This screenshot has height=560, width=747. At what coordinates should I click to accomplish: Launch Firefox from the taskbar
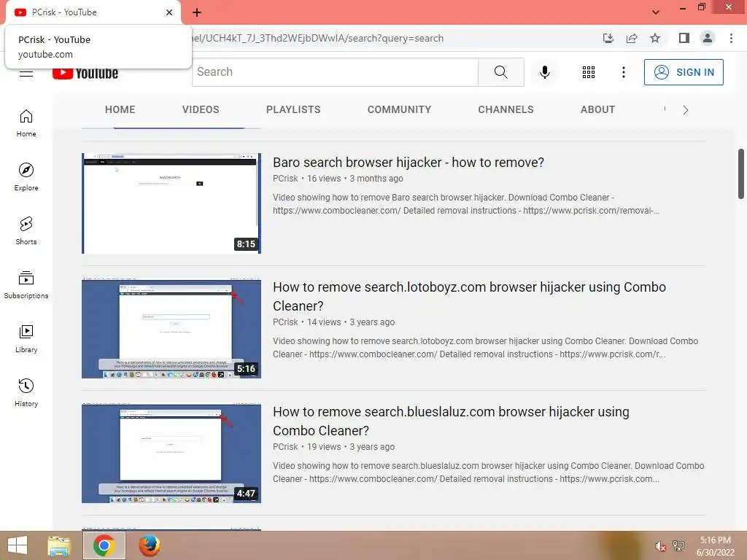149,545
